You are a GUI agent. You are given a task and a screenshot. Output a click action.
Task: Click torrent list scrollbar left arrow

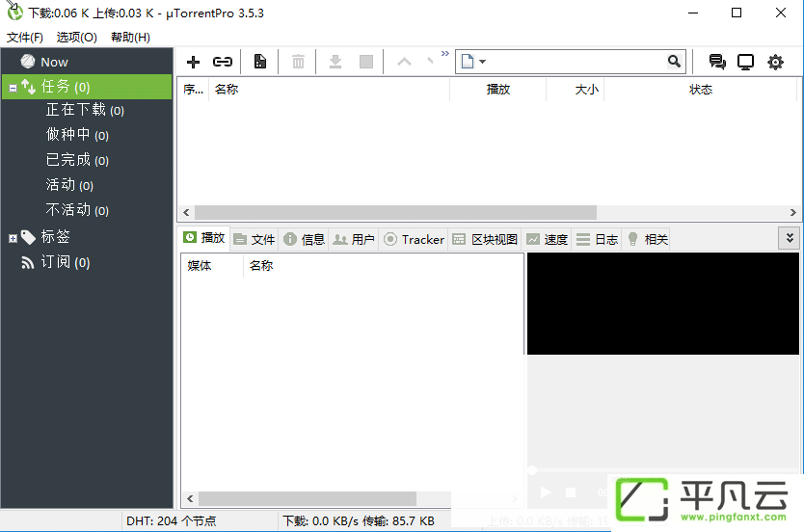(x=186, y=212)
